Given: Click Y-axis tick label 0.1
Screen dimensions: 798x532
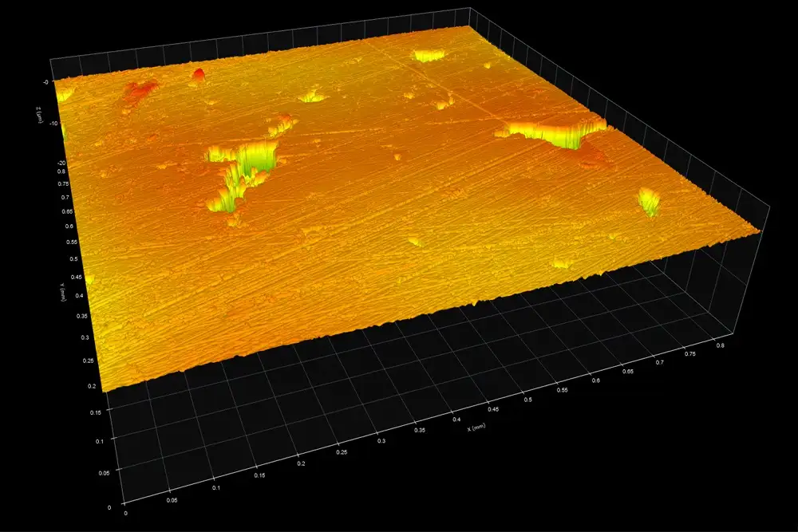Looking at the screenshot, I should 99,441.
